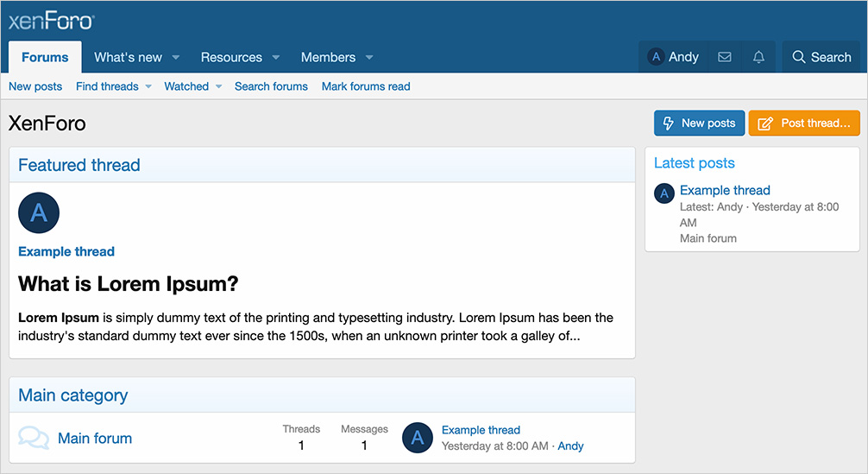Open Search with the magnifier button
Image resolution: width=868 pixels, height=474 pixels.
821,57
